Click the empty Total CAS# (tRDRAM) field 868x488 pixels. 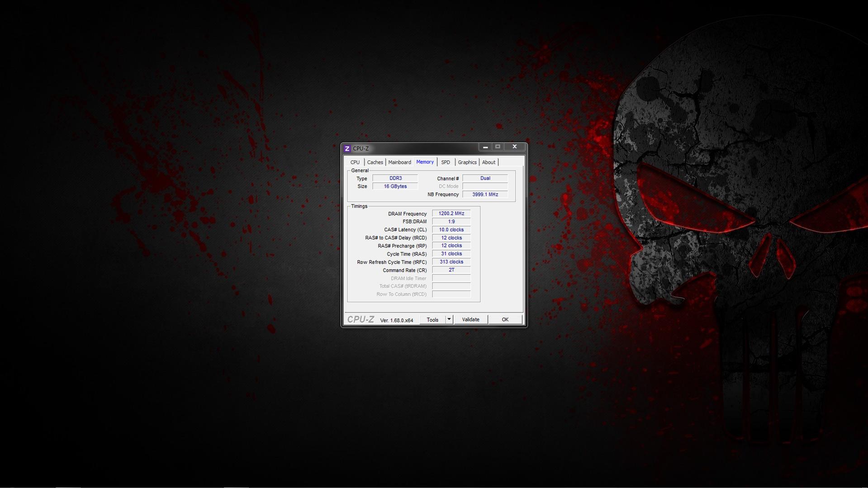tap(451, 286)
